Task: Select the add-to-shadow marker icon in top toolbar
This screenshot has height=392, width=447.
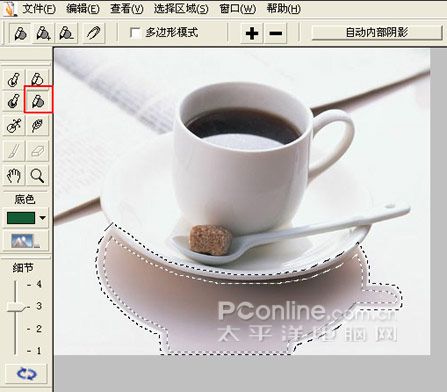Action: click(44, 33)
